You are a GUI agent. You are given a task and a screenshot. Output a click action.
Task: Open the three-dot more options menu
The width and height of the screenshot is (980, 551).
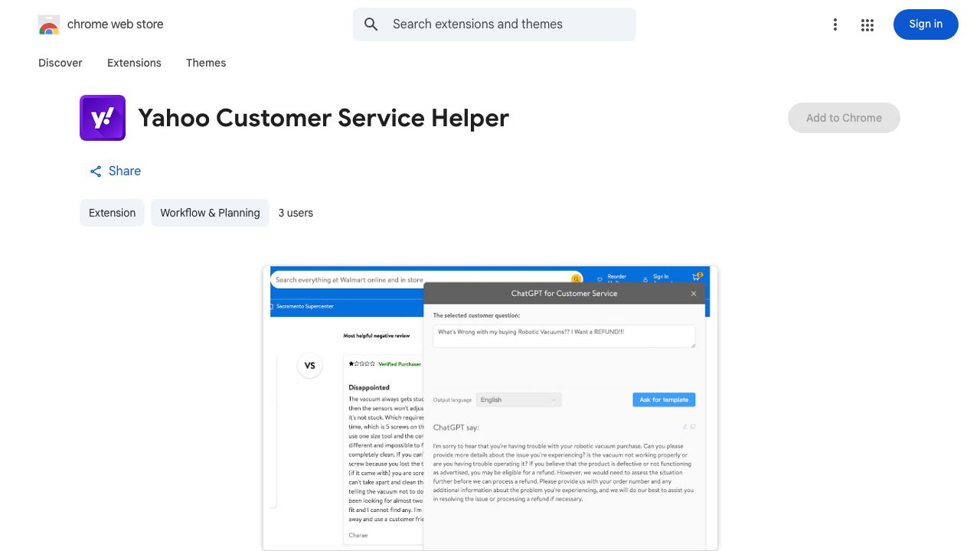tap(835, 24)
